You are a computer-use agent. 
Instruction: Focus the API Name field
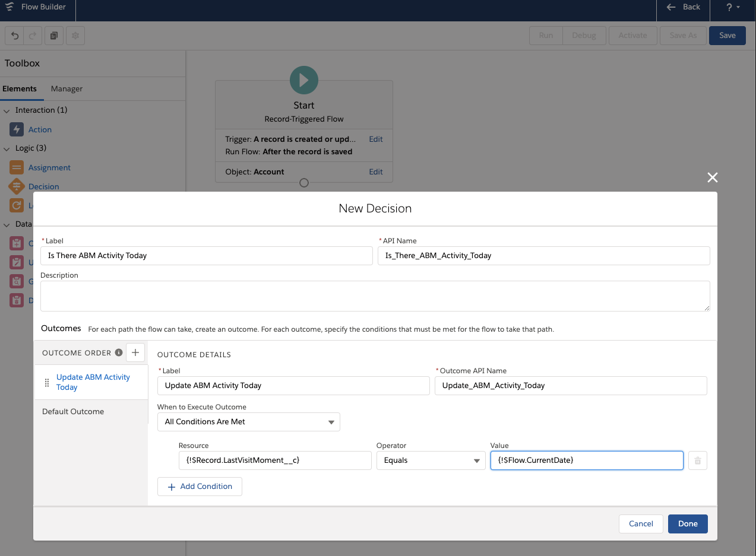[x=544, y=256]
